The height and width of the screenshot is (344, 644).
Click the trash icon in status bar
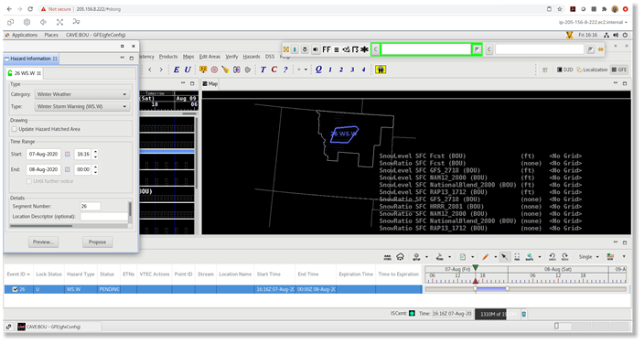(x=524, y=314)
